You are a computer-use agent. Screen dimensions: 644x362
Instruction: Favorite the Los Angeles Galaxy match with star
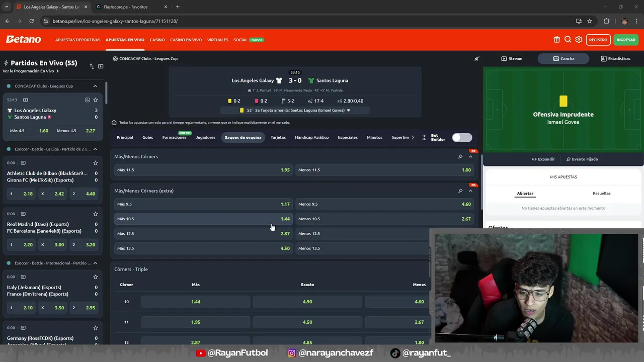coord(96,100)
